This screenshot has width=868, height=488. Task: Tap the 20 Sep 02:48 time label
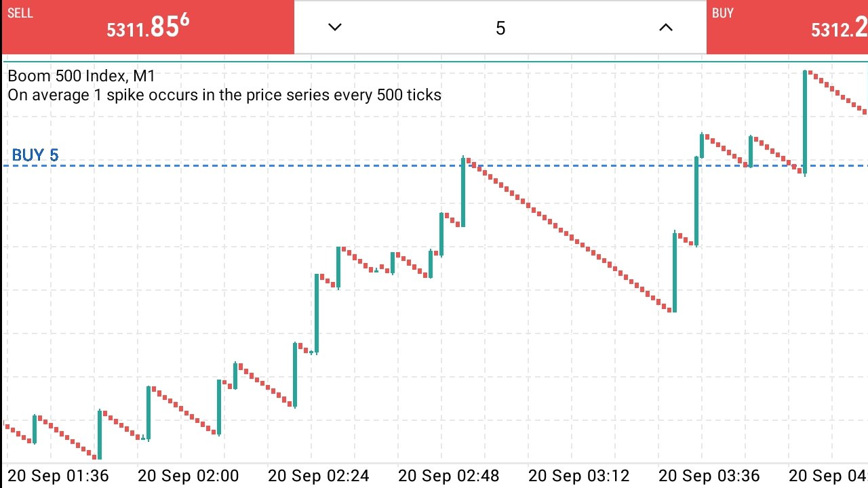pos(449,476)
